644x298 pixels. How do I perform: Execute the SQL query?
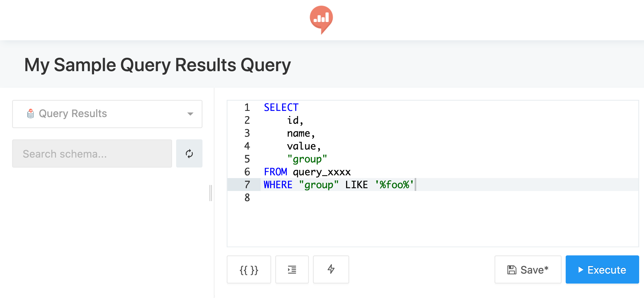600,270
